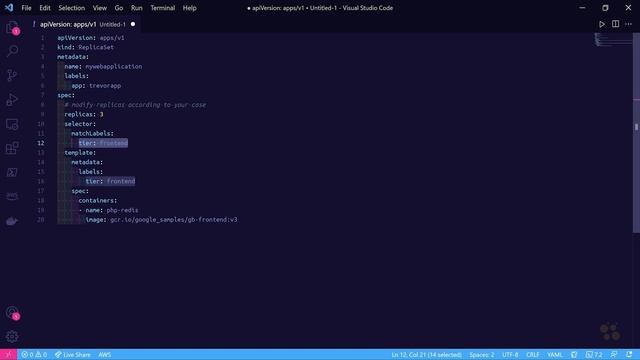Click the 7.2 version status bar item

pyautogui.click(x=594, y=354)
